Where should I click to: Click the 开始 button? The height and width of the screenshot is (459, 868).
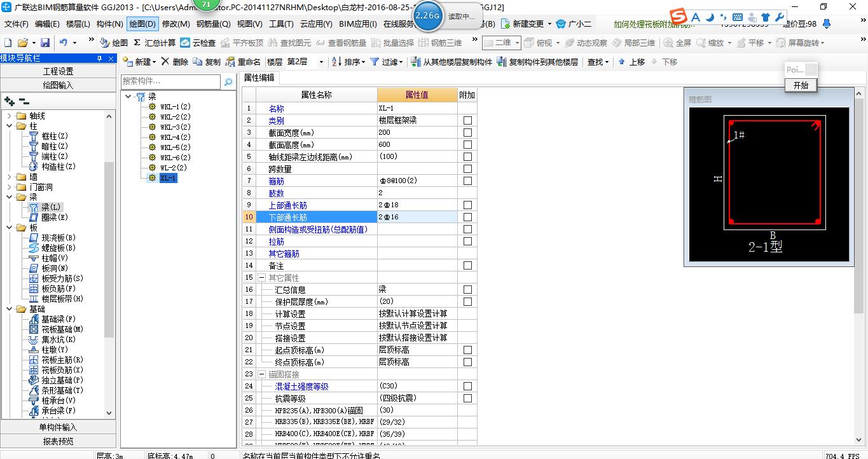(x=801, y=85)
